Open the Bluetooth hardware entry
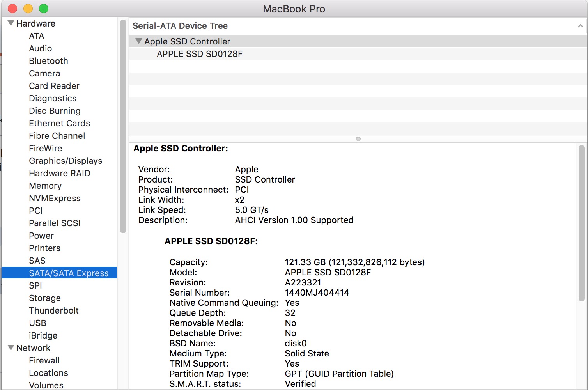588x390 pixels. tap(48, 61)
